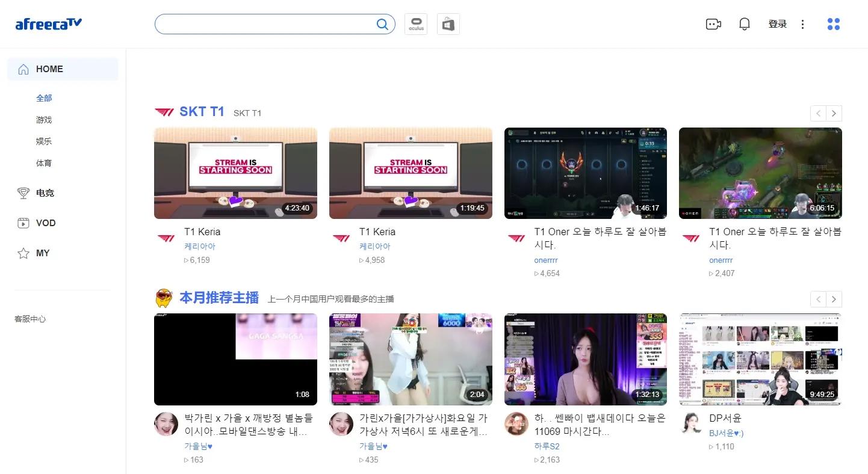This screenshot has height=474, width=868.
Task: Open 本月推荐主播 section title
Action: tap(219, 298)
